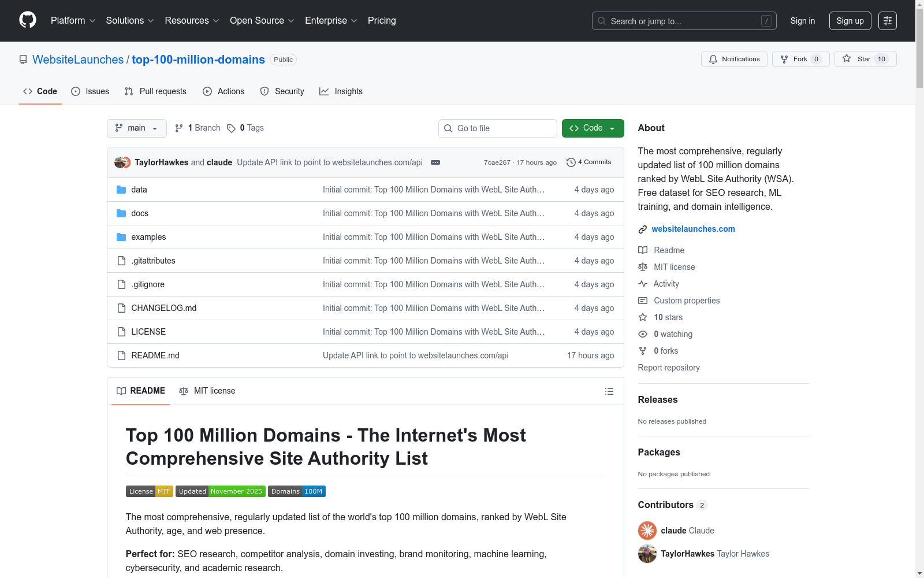Open the Issues tab

(x=90, y=91)
